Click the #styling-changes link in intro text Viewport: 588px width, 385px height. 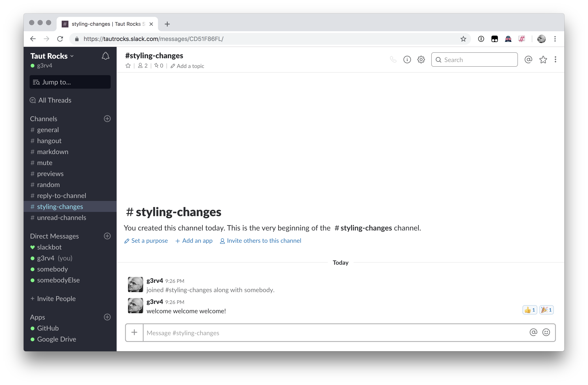click(x=363, y=228)
